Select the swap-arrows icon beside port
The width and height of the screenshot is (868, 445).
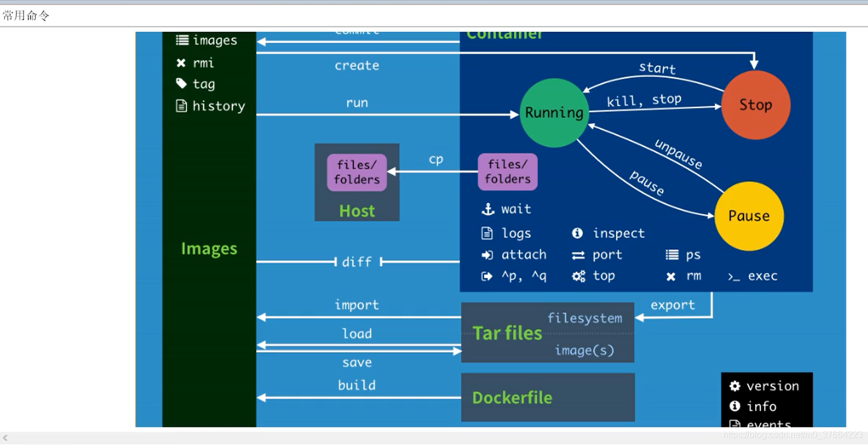[578, 255]
